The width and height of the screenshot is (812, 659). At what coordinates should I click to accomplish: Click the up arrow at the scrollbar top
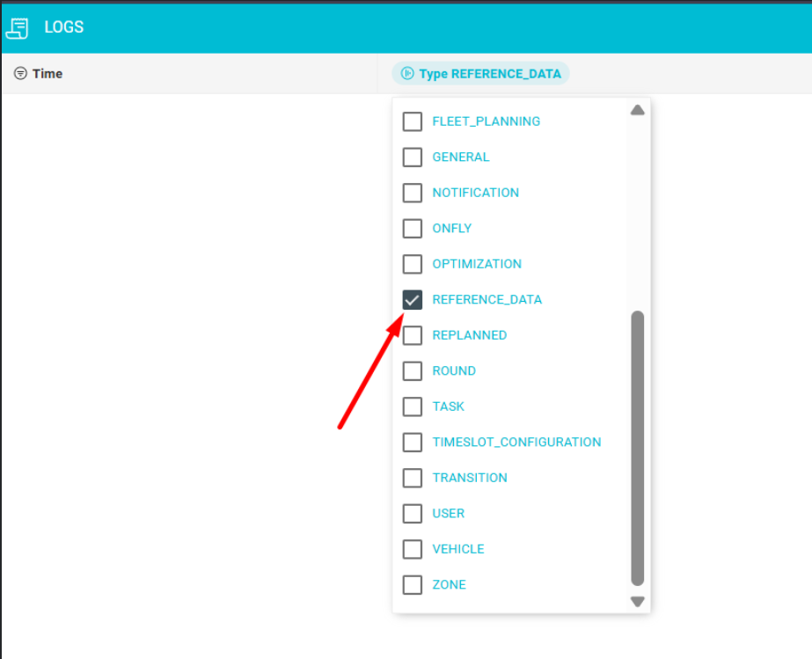tap(637, 109)
